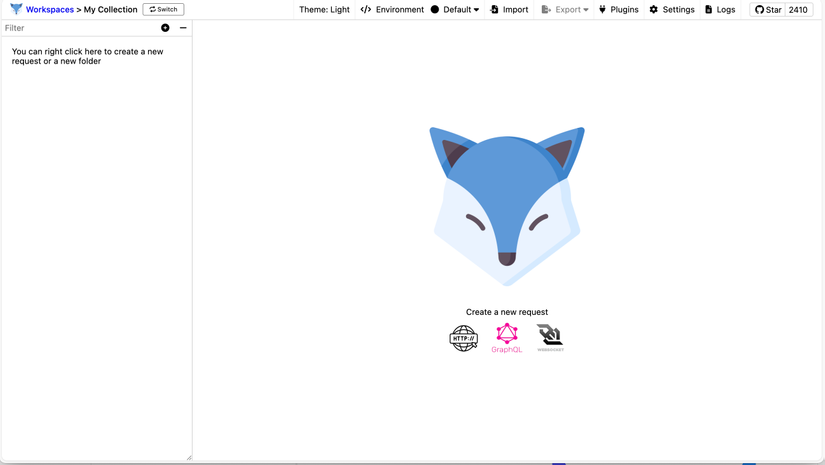This screenshot has width=825, height=465.
Task: Click the Restfox fox logo in header
Action: 16,9
